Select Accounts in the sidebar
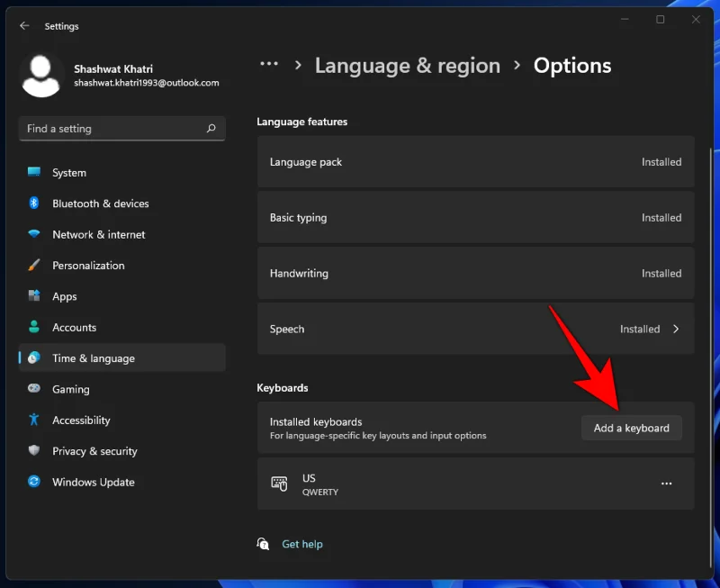This screenshot has height=588, width=720. (x=74, y=327)
